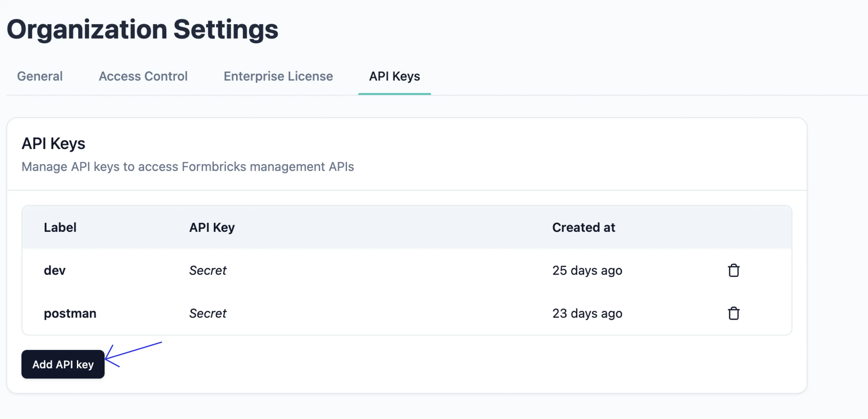The width and height of the screenshot is (868, 419).
Task: Click the Created at column header
Action: pyautogui.click(x=583, y=228)
